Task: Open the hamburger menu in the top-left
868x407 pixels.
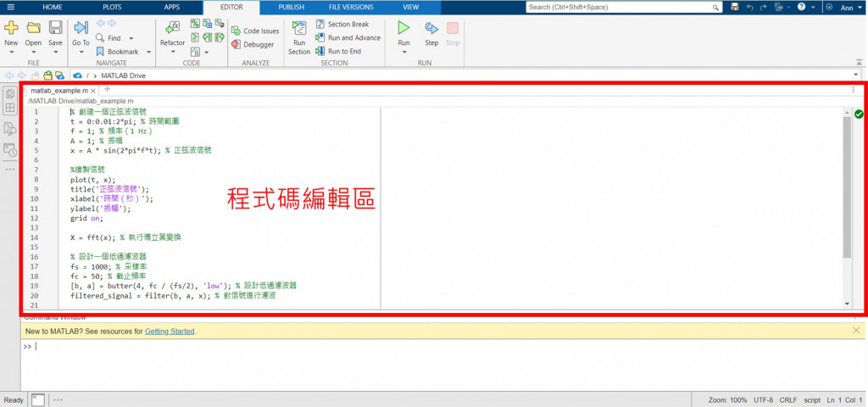Action: click(x=10, y=7)
